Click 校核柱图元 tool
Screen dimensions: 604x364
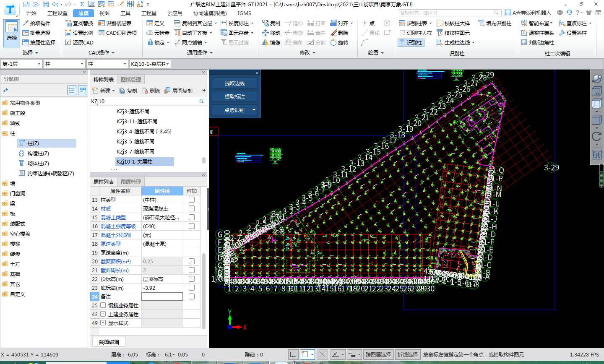click(453, 33)
